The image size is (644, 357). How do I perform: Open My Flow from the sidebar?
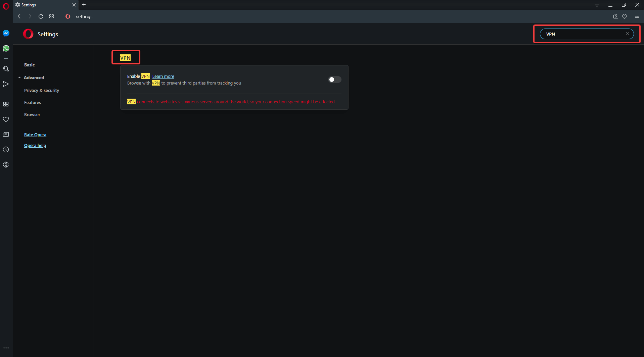point(6,84)
